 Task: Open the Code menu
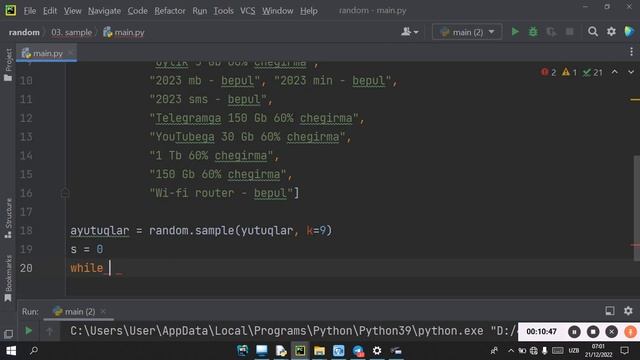(137, 11)
